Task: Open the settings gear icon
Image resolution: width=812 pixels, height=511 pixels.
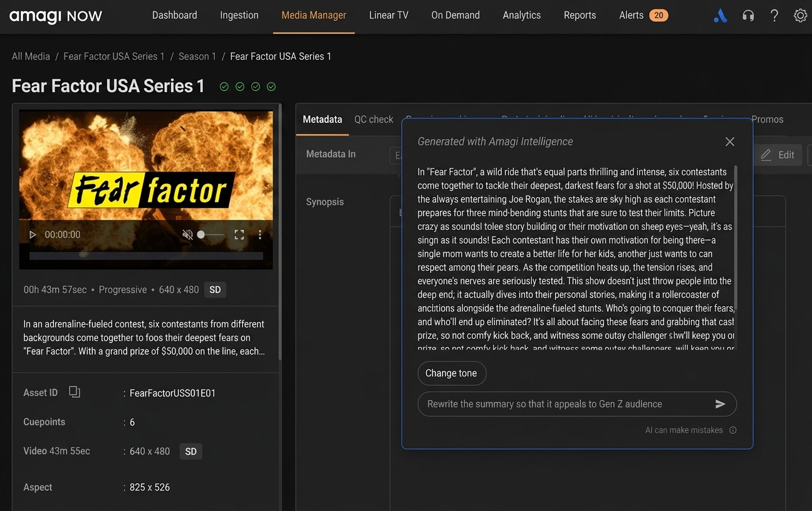Action: click(x=800, y=16)
